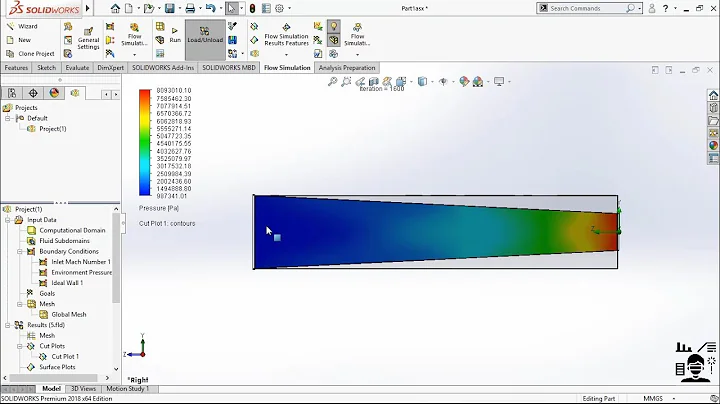This screenshot has width=720, height=404.
Task: Create a new document with New icon
Action: tap(129, 8)
